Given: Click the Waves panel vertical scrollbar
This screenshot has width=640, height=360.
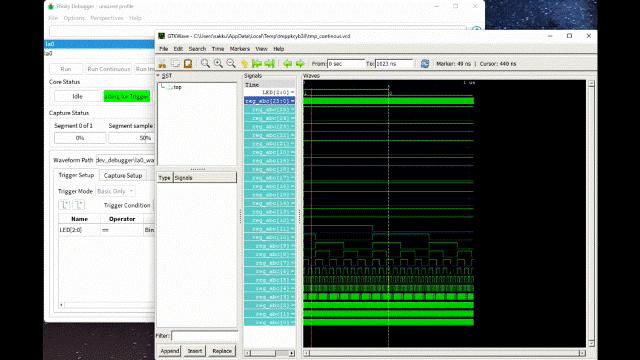Looking at the screenshot, I should (591, 213).
